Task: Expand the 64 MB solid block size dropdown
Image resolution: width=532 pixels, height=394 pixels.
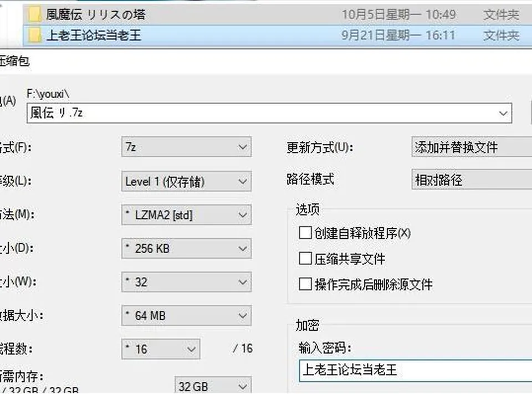Action: [x=186, y=316]
